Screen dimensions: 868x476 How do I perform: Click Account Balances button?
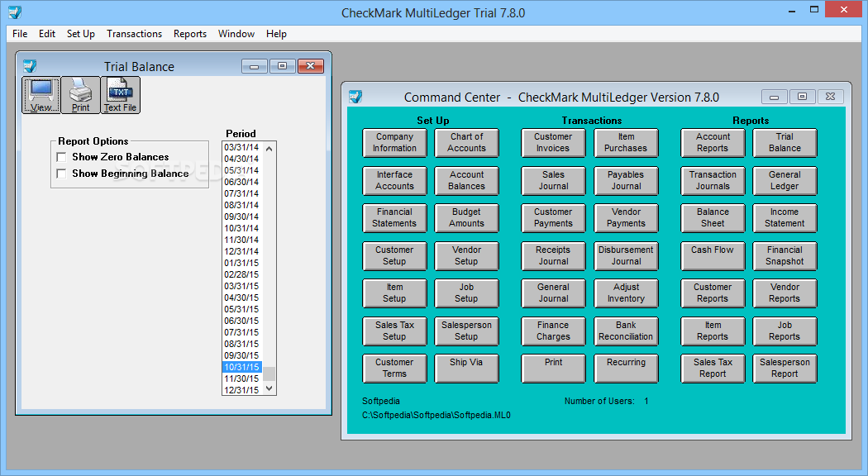[x=467, y=180]
